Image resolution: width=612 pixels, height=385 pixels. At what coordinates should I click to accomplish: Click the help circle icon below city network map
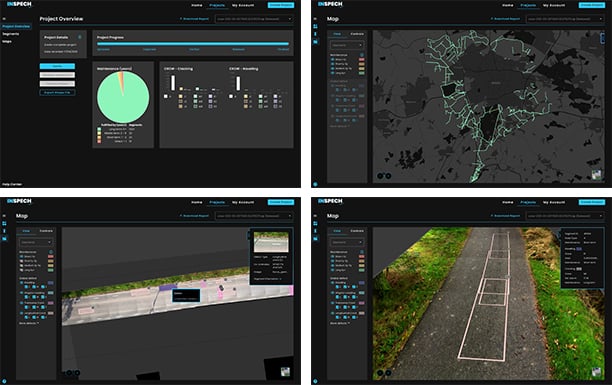tap(315, 184)
